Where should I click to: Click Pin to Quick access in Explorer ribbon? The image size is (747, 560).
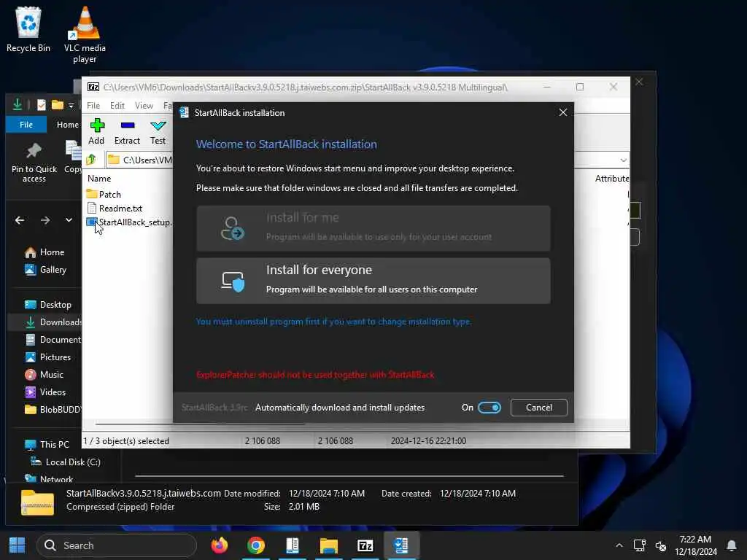click(34, 163)
